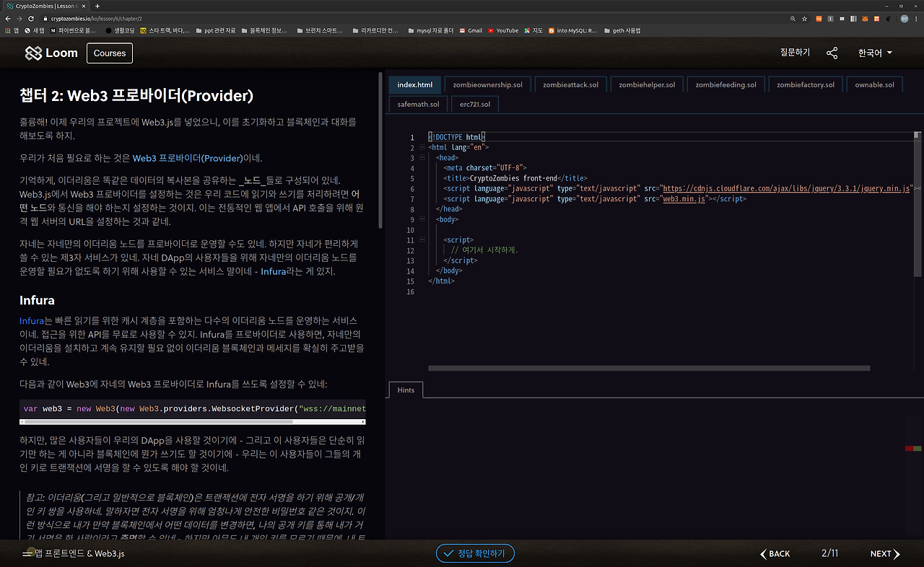Switch to the zombieownership.sol tab

click(x=487, y=84)
